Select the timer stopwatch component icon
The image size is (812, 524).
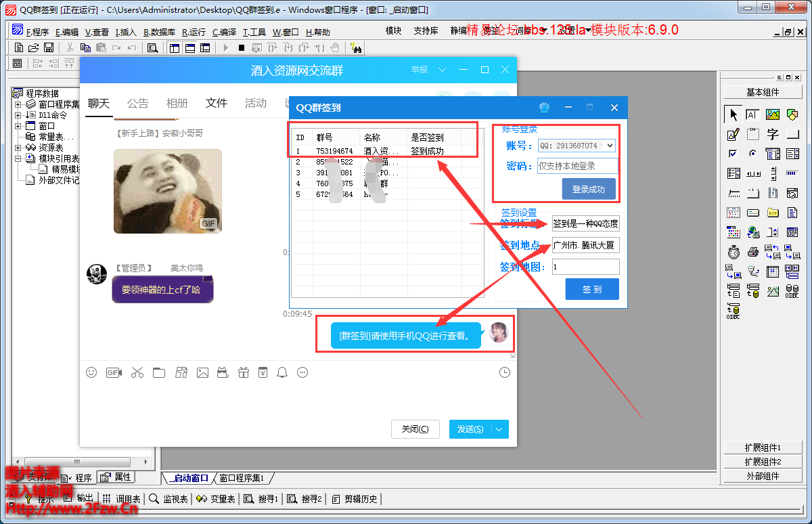(734, 253)
